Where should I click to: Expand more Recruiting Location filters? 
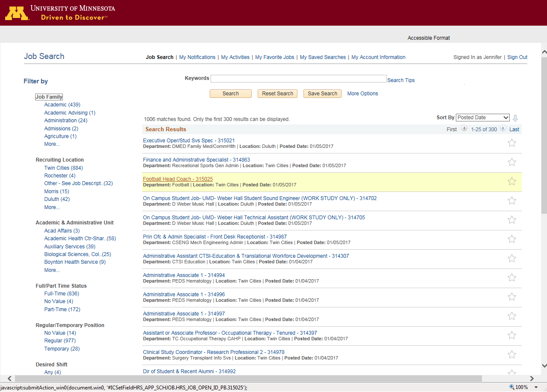[52, 207]
